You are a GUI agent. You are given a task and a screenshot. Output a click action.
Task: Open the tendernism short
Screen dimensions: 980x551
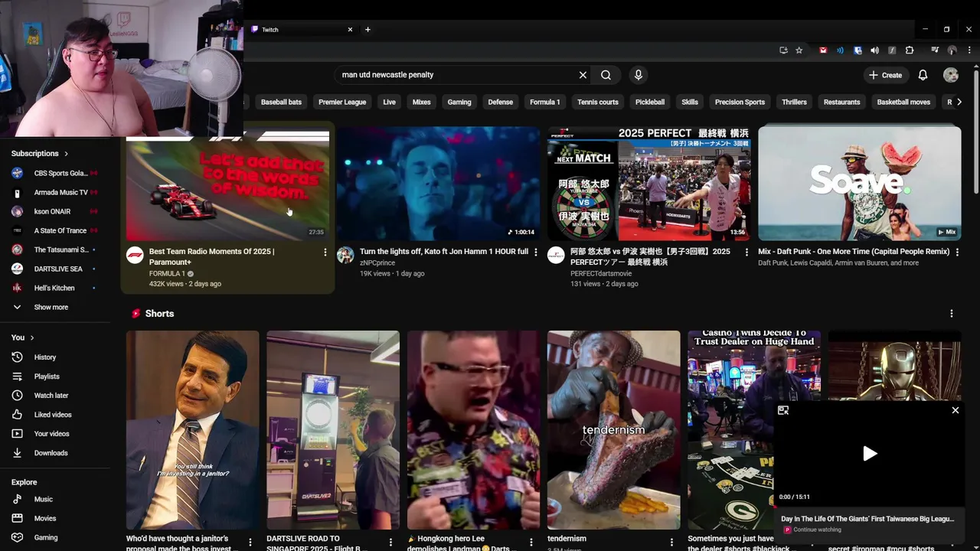613,430
